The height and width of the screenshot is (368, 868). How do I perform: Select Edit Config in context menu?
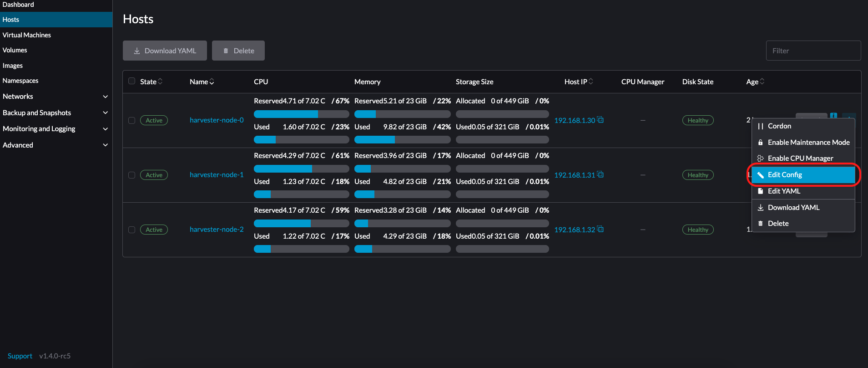tap(785, 175)
